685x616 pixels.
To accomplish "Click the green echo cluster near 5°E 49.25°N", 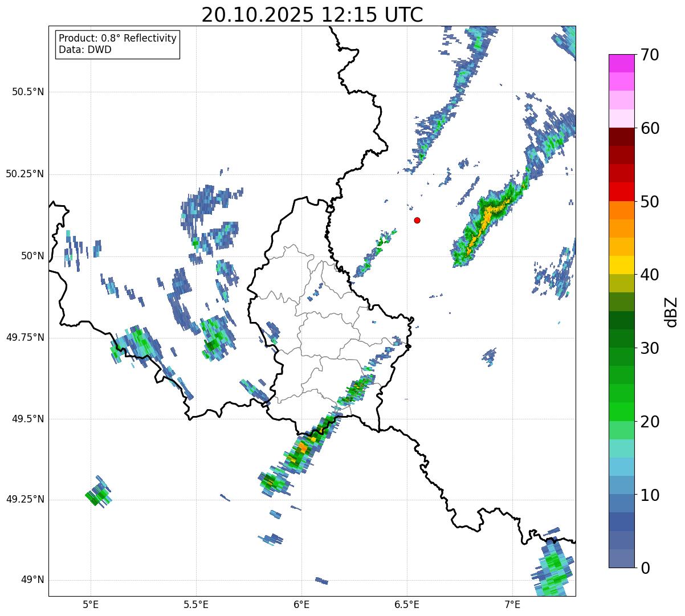I will (x=98, y=493).
